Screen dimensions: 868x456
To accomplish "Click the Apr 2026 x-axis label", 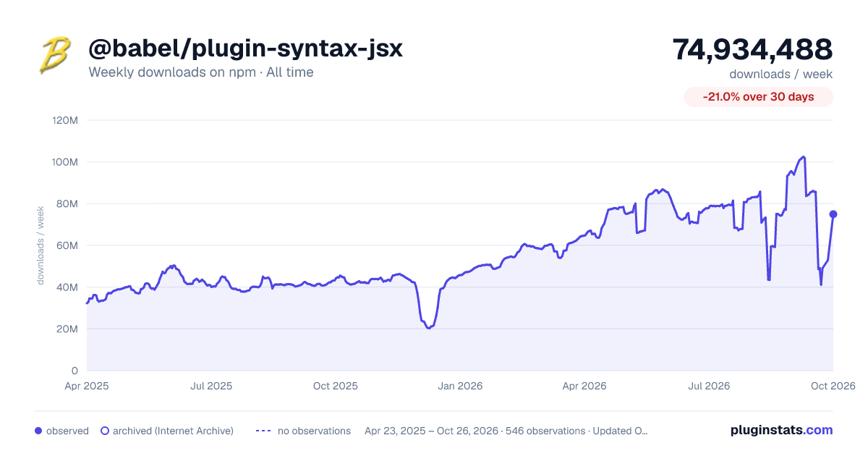I will pos(584,386).
